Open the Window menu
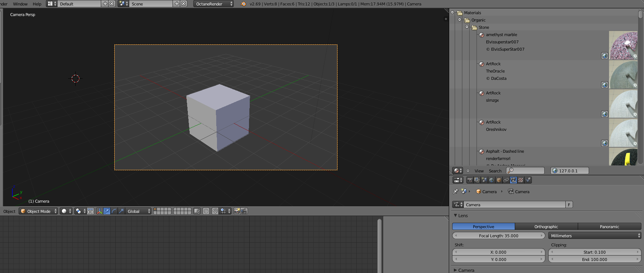Viewport: 644px width, 273px height. pos(20,4)
